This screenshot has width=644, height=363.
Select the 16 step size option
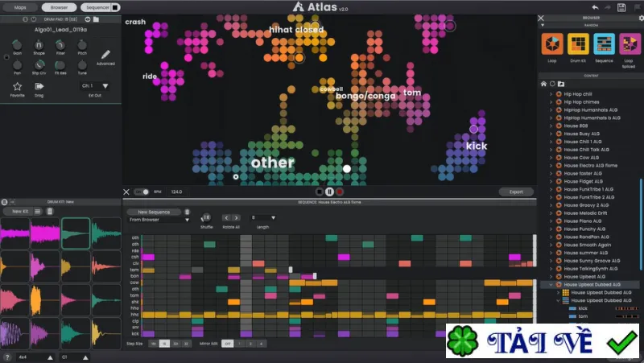pos(164,344)
